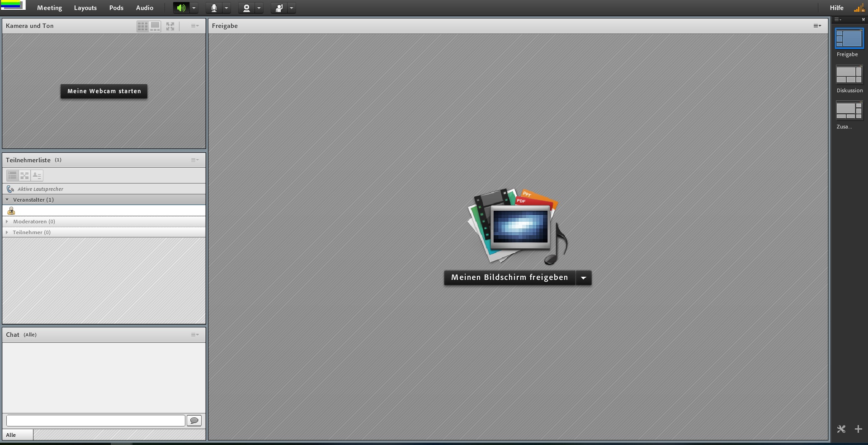Screen dimensions: 868x445
Task: Add a new layout with plus icon
Action: (x=858, y=429)
